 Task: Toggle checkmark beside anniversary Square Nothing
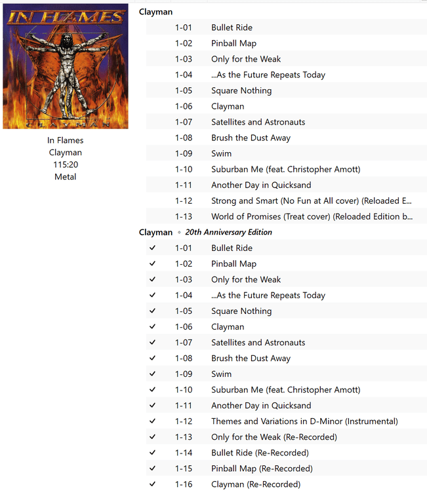coord(153,311)
